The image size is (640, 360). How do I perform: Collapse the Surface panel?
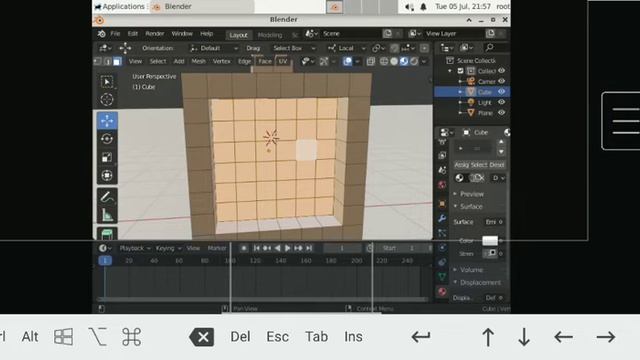point(471,207)
